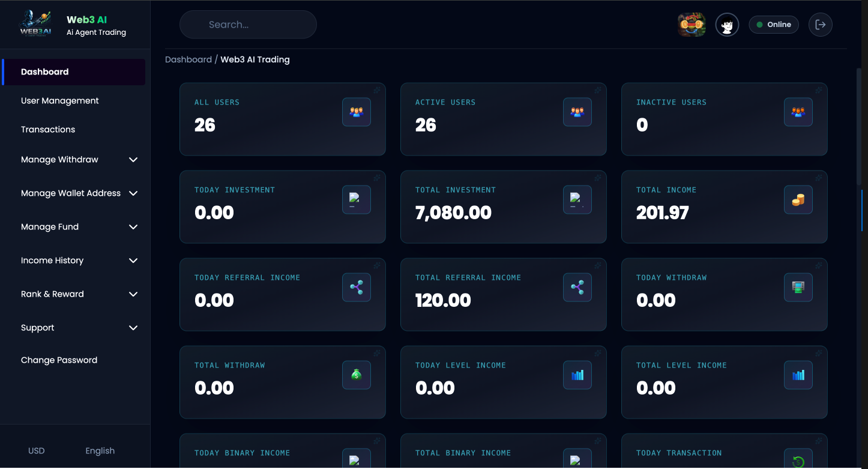The width and height of the screenshot is (868, 469).
Task: Open User Management in the sidebar
Action: coord(60,101)
